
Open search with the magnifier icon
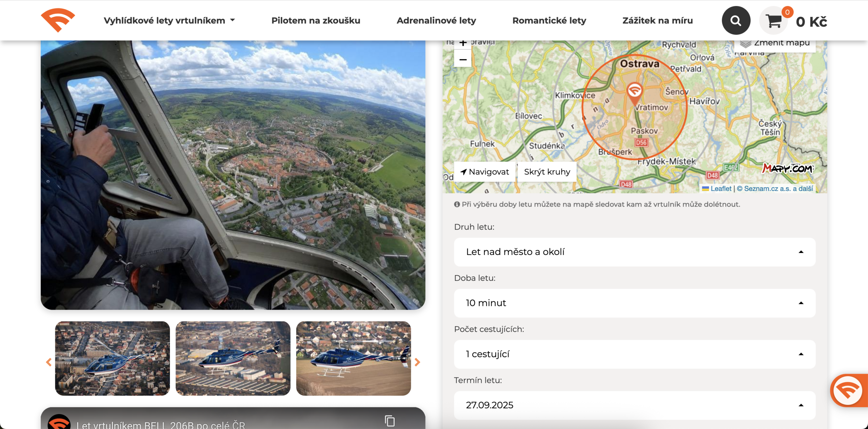[736, 21]
